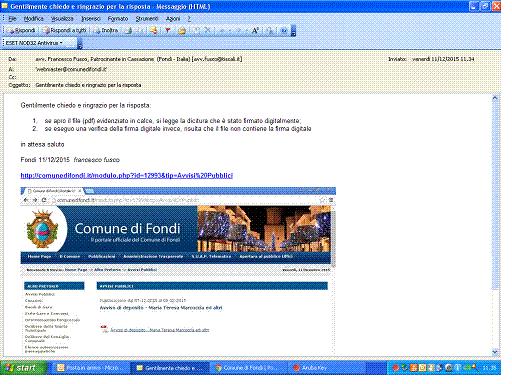This screenshot has height=384, width=512.
Task: Click Rispondi a tutti in the toolbar
Action: tap(65, 30)
